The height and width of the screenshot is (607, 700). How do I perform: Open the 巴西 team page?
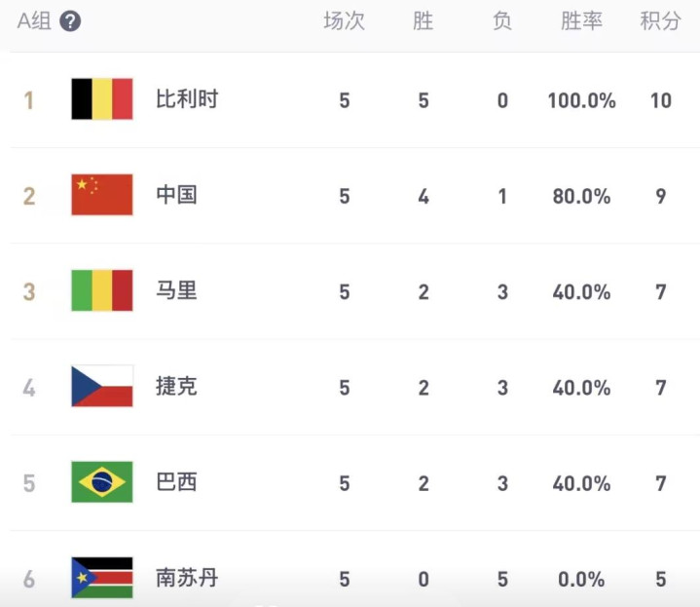coord(176,481)
